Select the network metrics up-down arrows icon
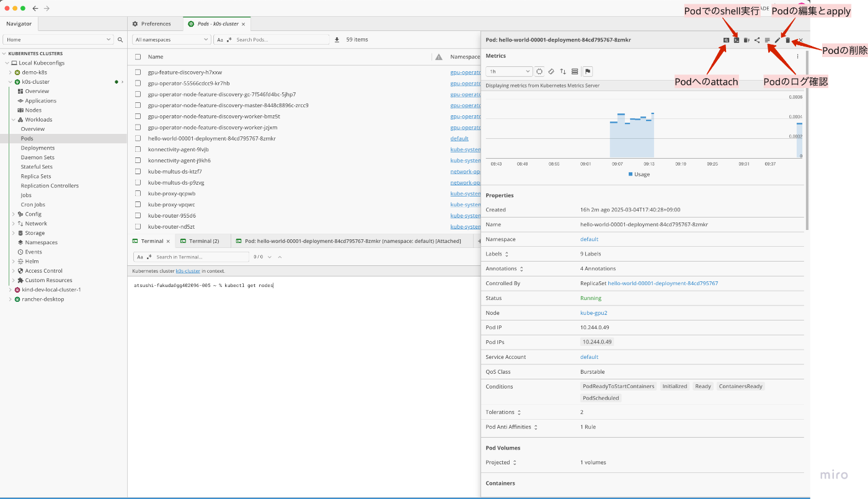Viewport: 868px width, 499px height. [x=563, y=71]
